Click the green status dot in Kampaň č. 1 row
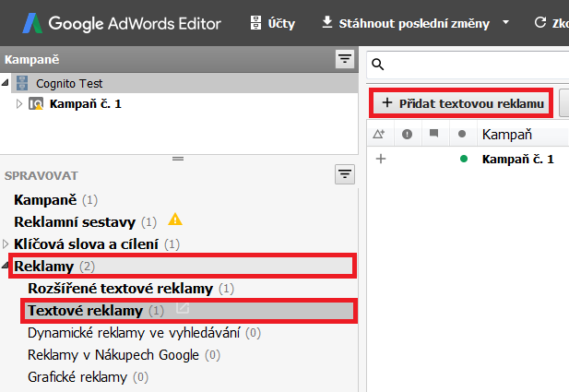This screenshot has width=569, height=392. click(463, 159)
